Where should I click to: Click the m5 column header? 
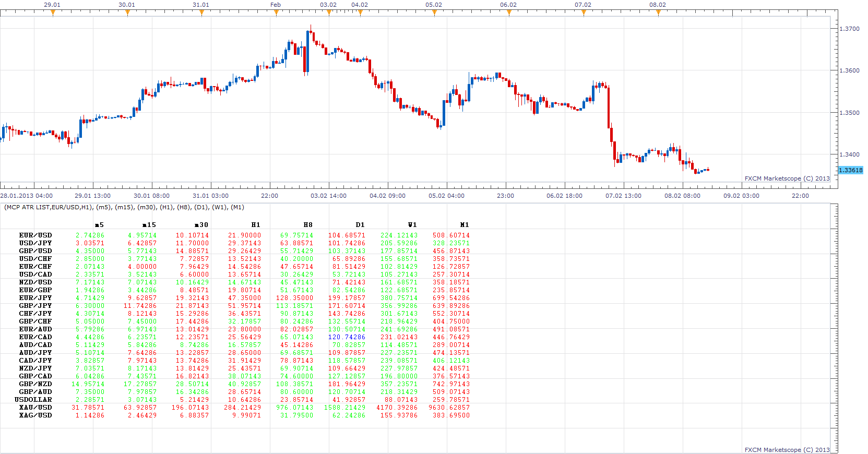coord(99,225)
